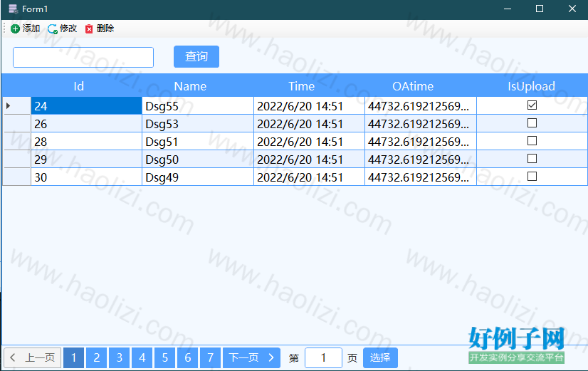Click the OAtime cell in row Dsg53
Viewport: 588px width, 371px height.
(x=421, y=123)
